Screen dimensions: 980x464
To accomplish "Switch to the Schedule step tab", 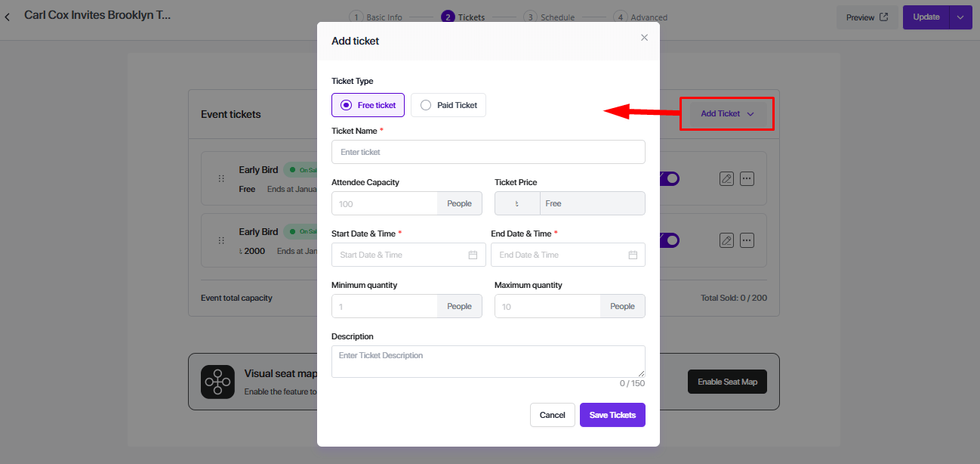I will [550, 17].
